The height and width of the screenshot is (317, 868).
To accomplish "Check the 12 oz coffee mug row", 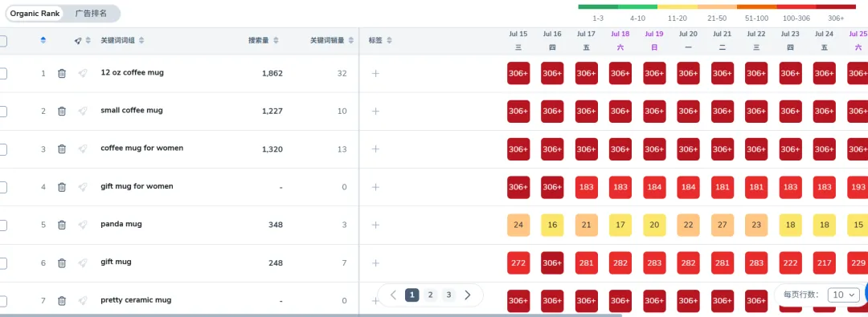I will (x=2, y=73).
